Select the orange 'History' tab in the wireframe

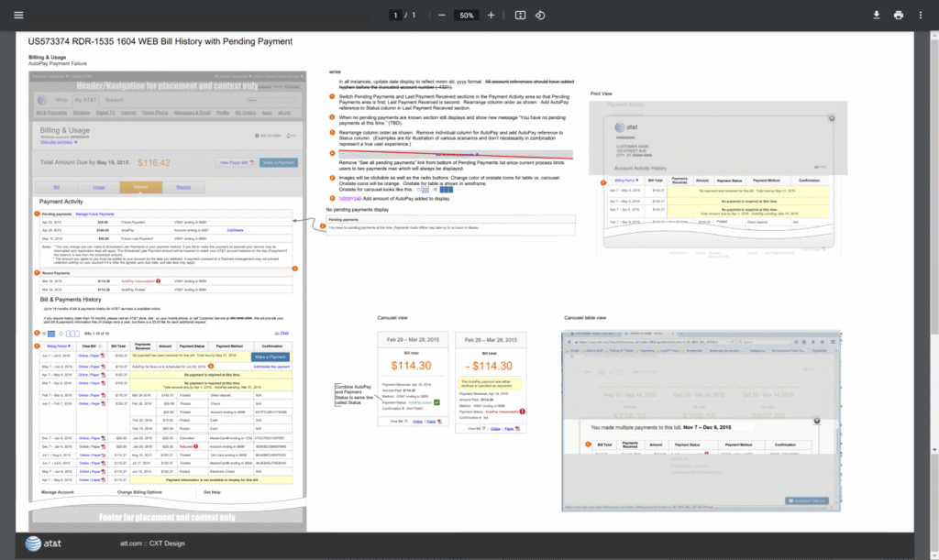[140, 187]
